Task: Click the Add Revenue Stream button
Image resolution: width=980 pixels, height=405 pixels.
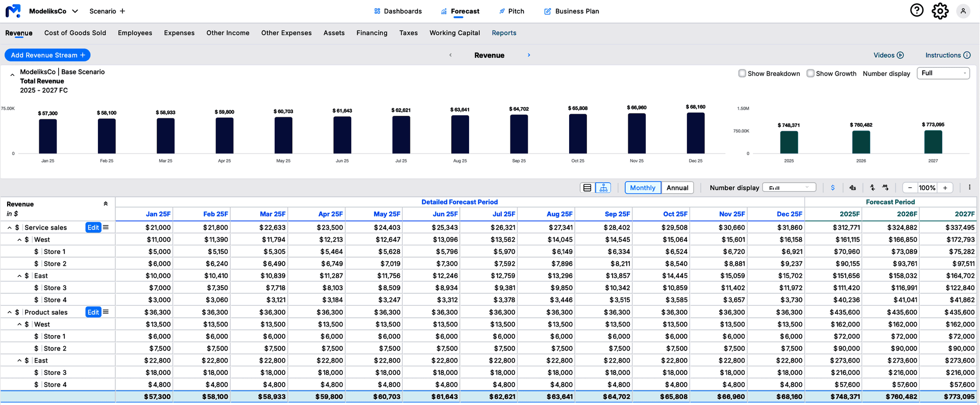Action: click(x=47, y=55)
